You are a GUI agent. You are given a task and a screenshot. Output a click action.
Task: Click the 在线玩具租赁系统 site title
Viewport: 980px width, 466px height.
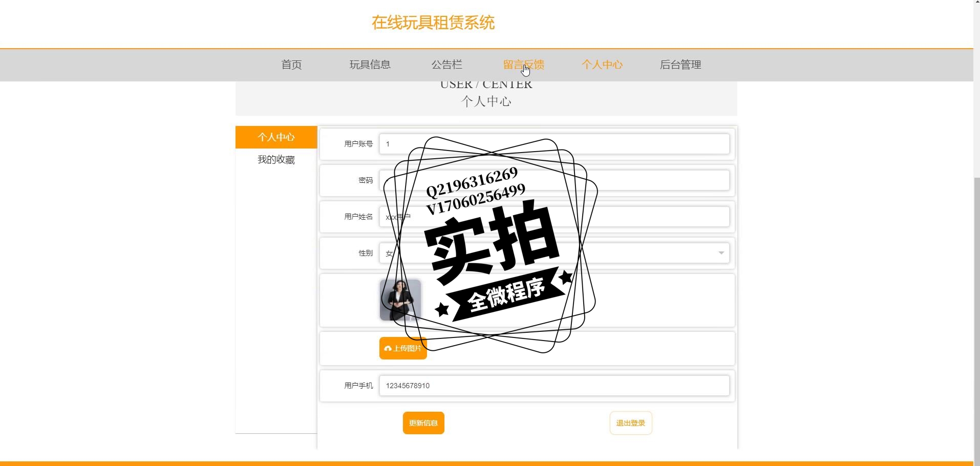pos(433,23)
